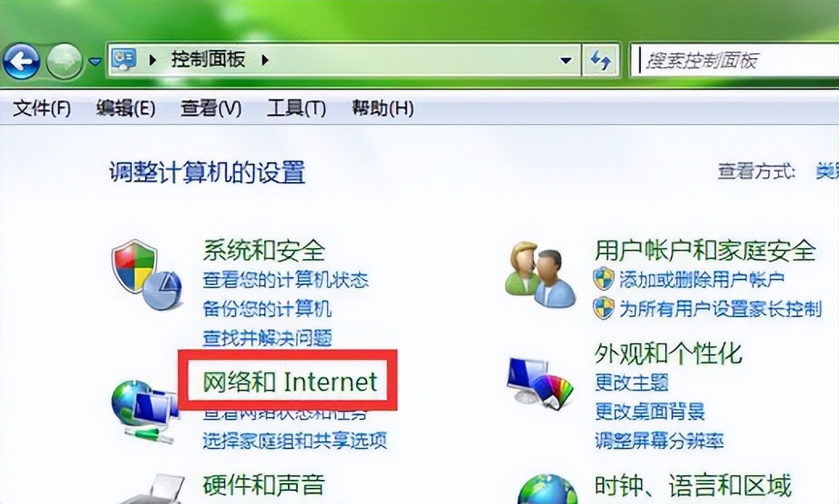Open the 时钟、语言和区域 globe icon
This screenshot has height=504, width=839.
coord(547,489)
